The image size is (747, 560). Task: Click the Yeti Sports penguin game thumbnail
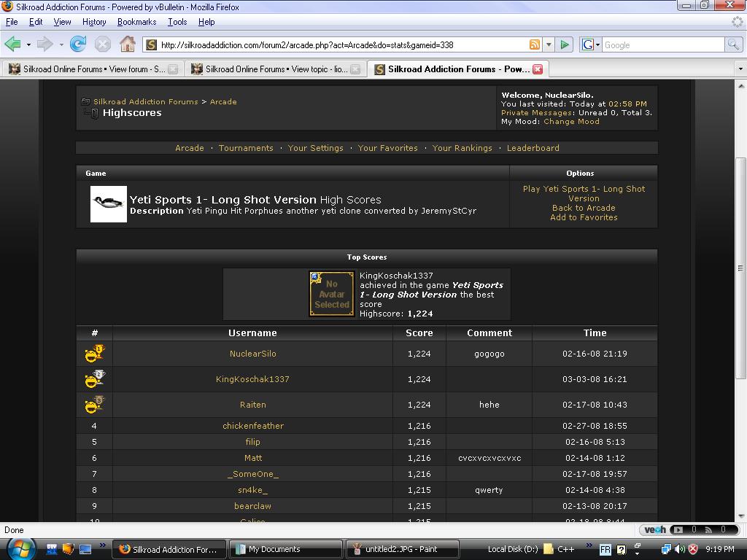(109, 204)
